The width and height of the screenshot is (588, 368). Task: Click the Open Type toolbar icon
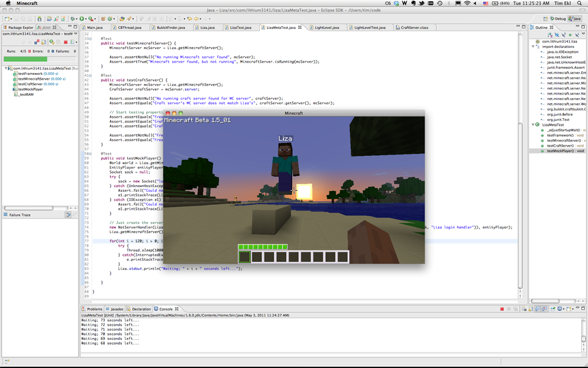(x=122, y=19)
